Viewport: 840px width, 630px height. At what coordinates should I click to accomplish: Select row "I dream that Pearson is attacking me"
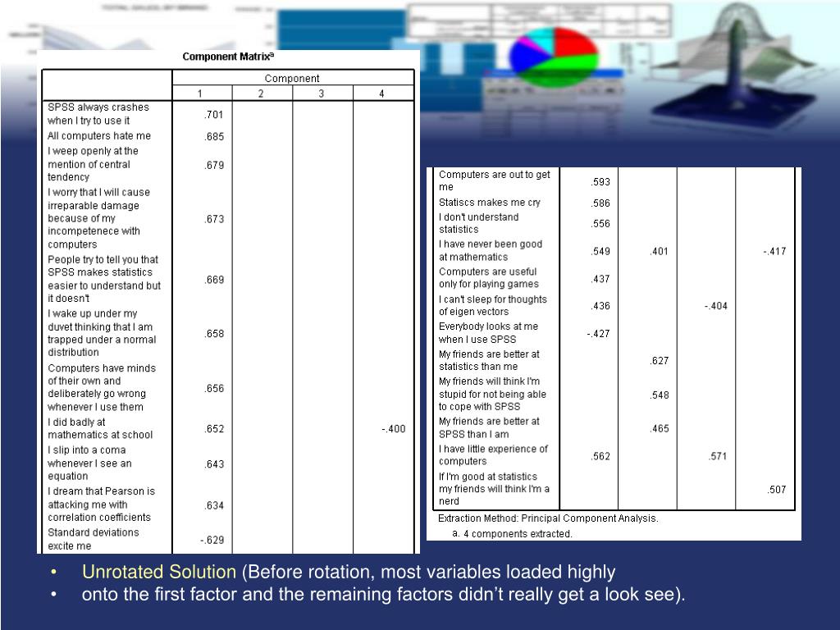coord(101,504)
